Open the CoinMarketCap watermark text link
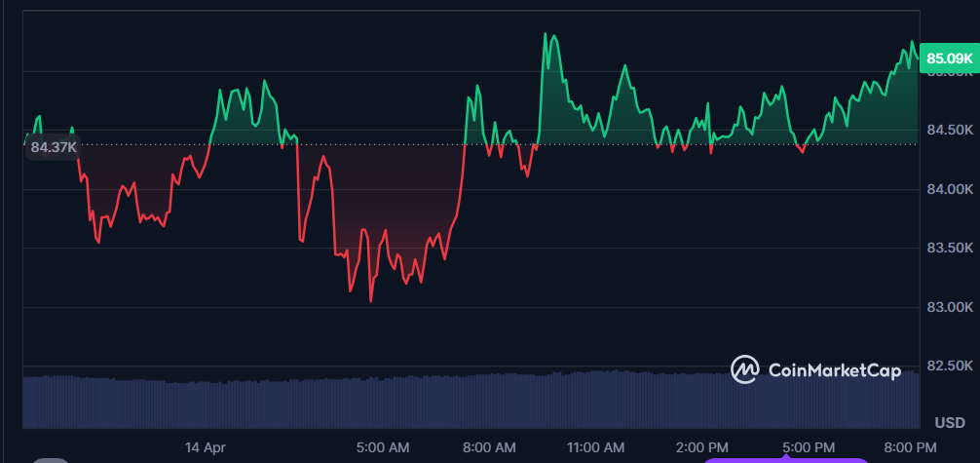This screenshot has height=463, width=980. click(835, 370)
